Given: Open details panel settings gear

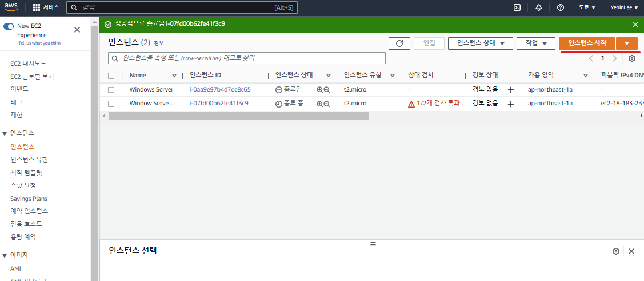Looking at the screenshot, I should point(615,251).
